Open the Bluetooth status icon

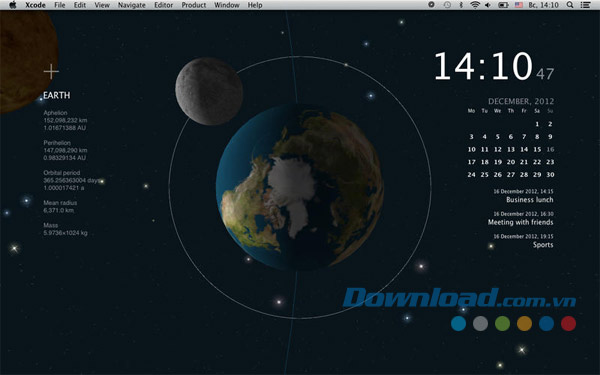pyautogui.click(x=461, y=5)
